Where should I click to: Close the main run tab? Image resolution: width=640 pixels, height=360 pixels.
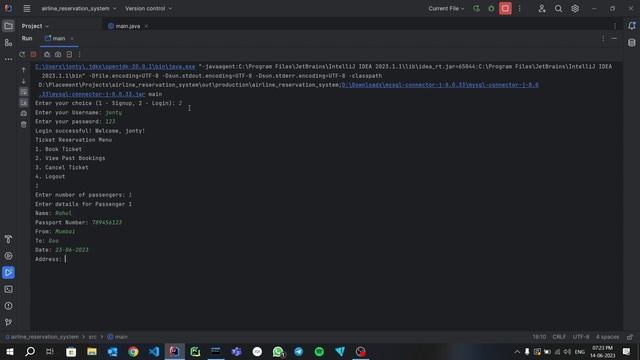[x=72, y=39]
